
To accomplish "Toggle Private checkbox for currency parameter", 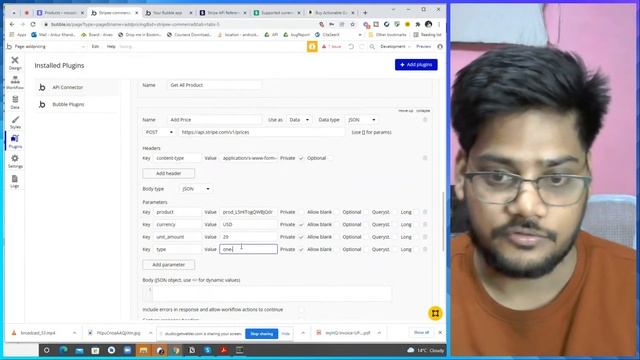I will point(301,224).
